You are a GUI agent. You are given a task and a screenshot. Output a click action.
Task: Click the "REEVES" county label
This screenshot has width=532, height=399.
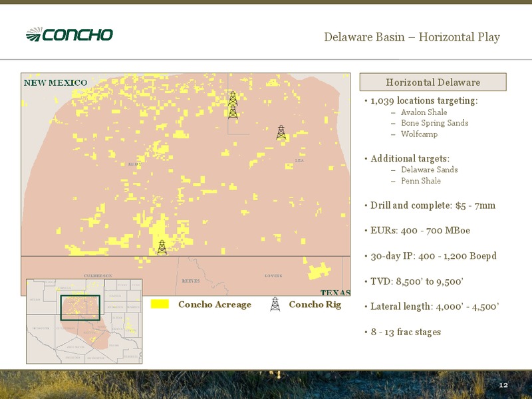(191, 281)
